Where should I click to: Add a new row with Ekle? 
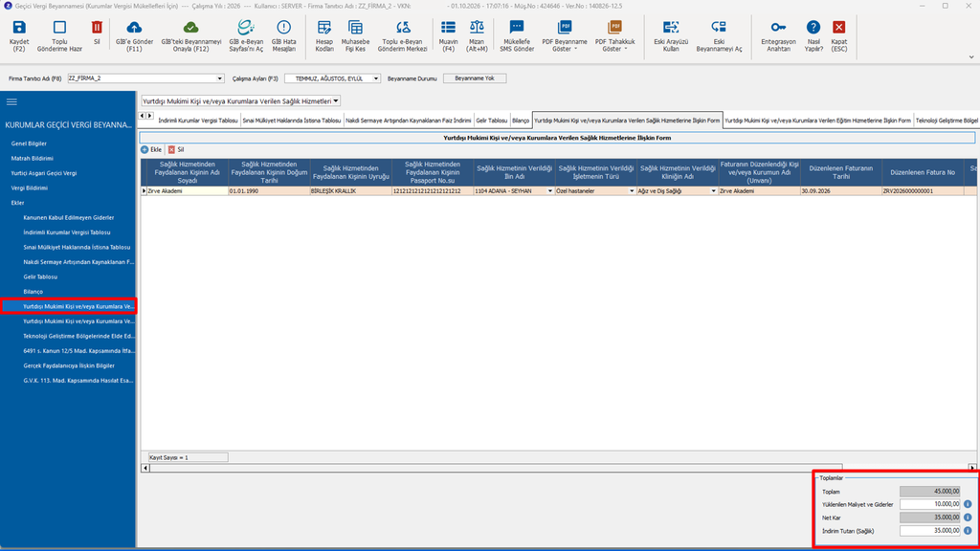coord(151,150)
